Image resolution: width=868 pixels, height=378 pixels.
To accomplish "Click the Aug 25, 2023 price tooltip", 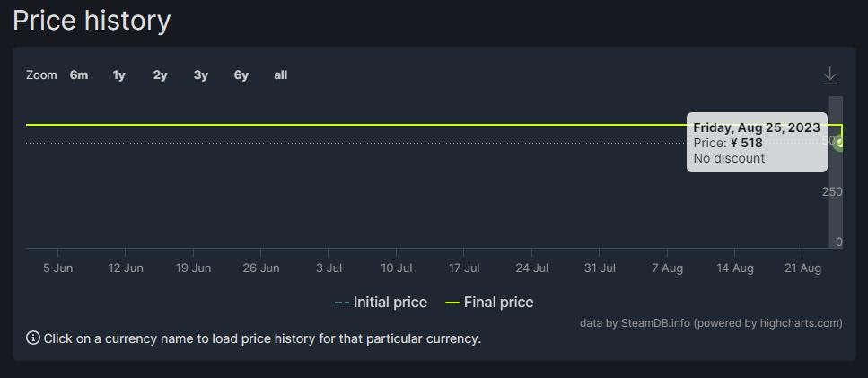I will [x=756, y=143].
